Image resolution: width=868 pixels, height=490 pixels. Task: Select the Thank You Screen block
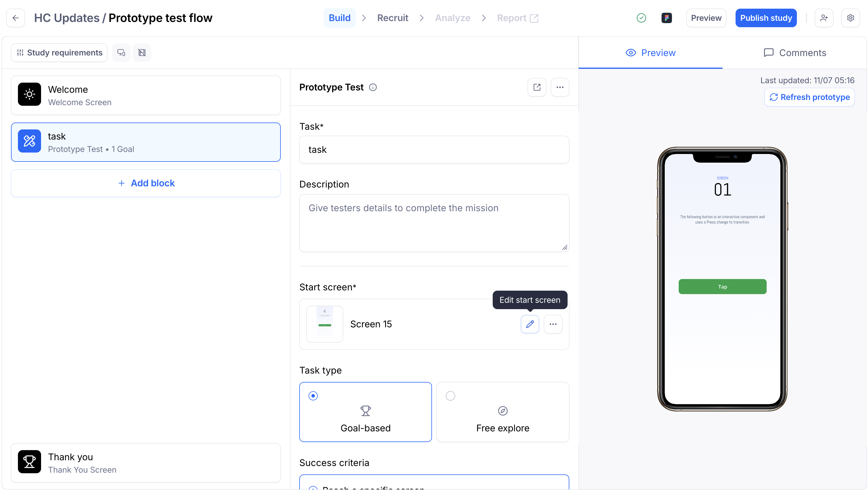coord(146,463)
